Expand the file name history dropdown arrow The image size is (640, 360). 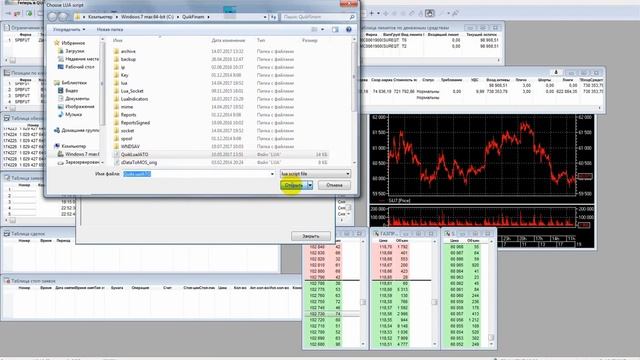point(272,174)
